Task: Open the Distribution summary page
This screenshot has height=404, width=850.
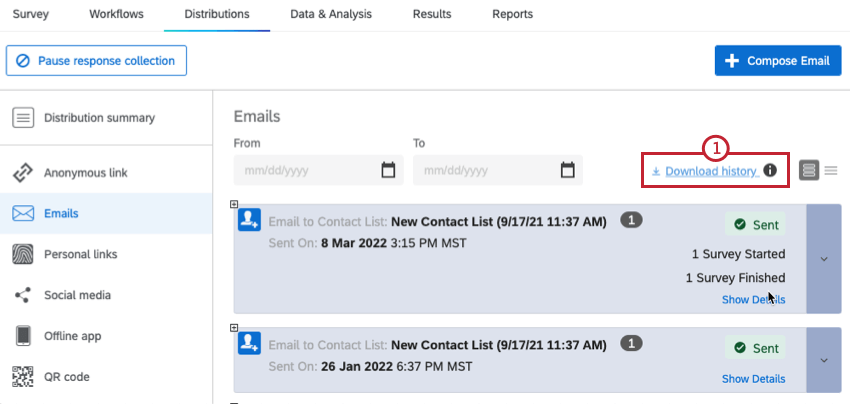Action: point(98,118)
